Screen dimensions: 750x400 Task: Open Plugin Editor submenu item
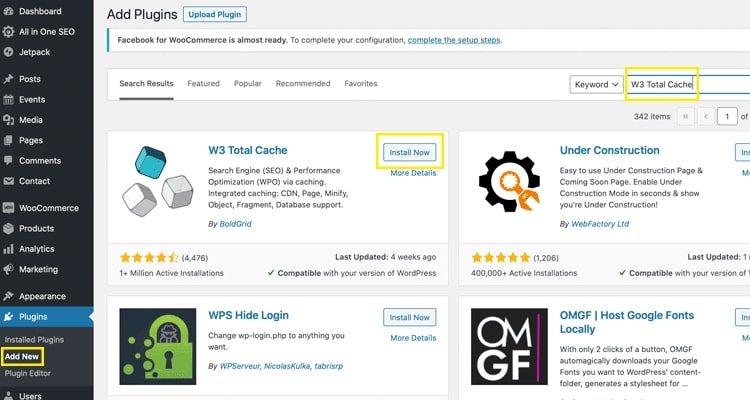[28, 373]
